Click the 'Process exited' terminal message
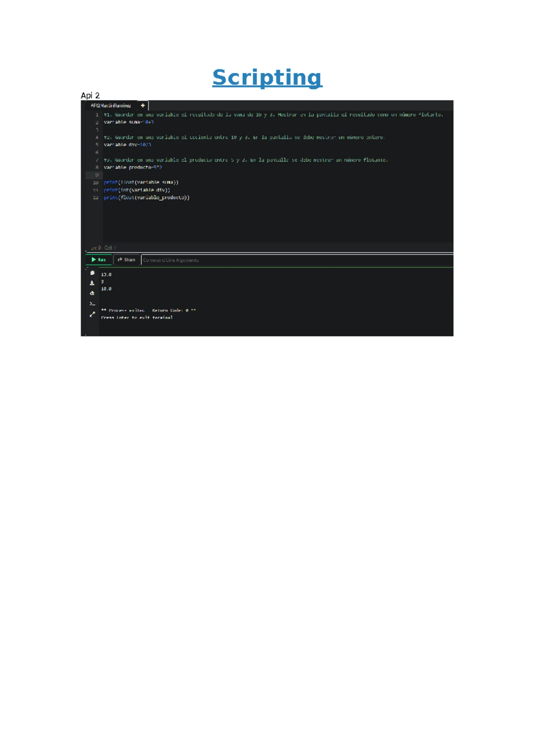Viewport: 535px width, 756px height. (x=148, y=310)
